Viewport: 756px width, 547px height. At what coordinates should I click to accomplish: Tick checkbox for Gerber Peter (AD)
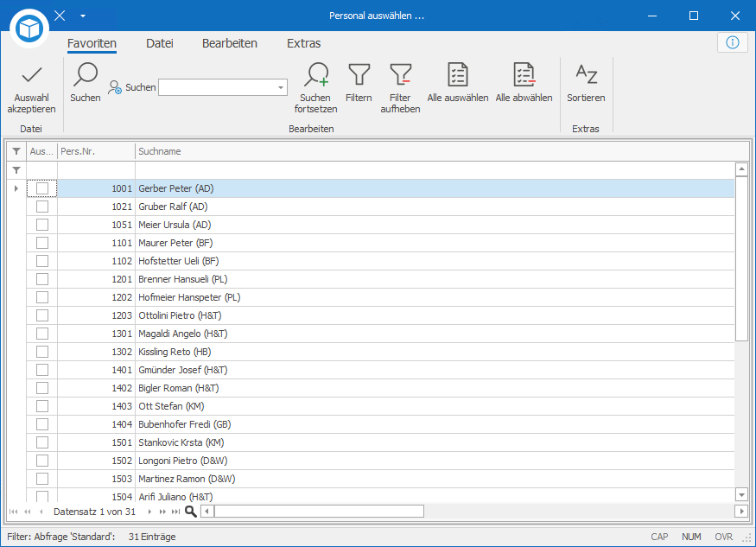coord(42,188)
